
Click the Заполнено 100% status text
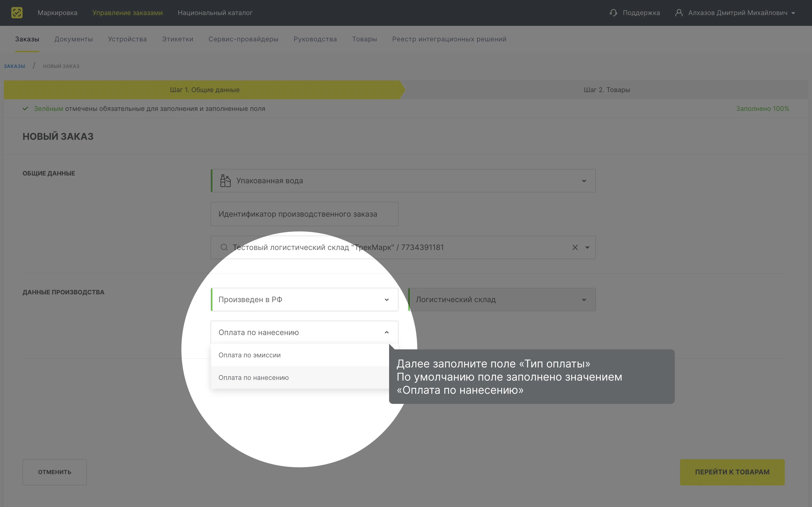762,109
